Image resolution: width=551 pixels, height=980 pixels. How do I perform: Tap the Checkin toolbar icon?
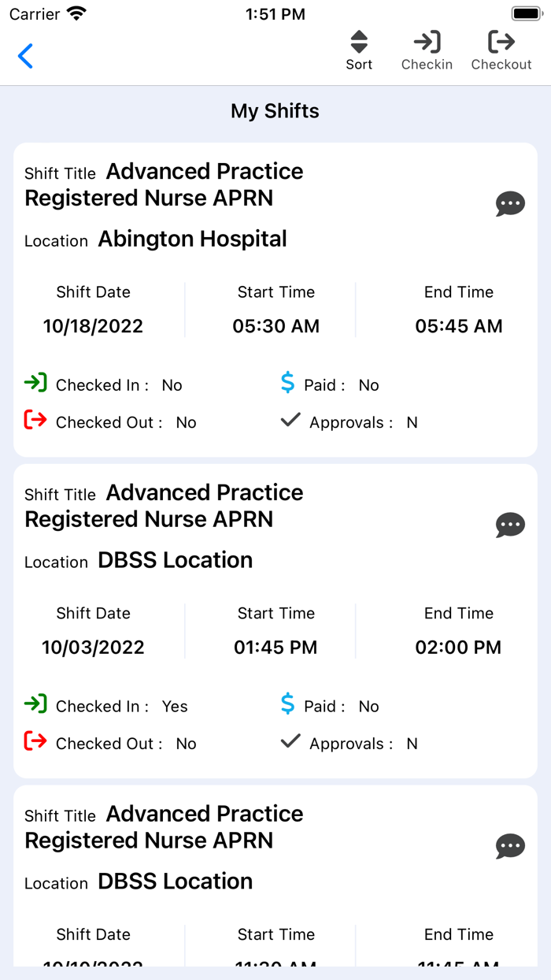[427, 51]
